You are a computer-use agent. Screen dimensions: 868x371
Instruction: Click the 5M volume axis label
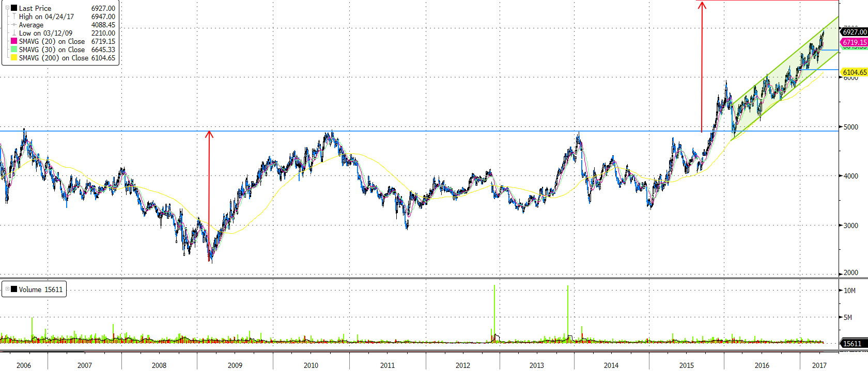pyautogui.click(x=848, y=317)
